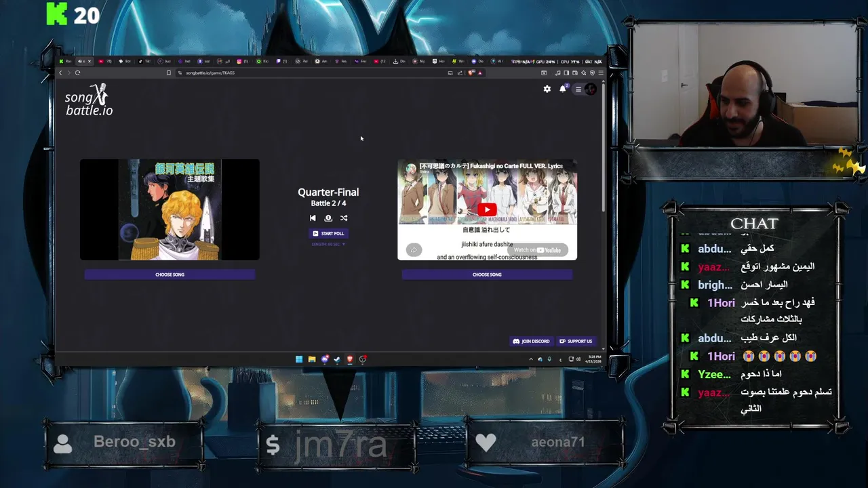Open File Explorer from the taskbar
Screen dimensions: 868x488
click(x=312, y=359)
